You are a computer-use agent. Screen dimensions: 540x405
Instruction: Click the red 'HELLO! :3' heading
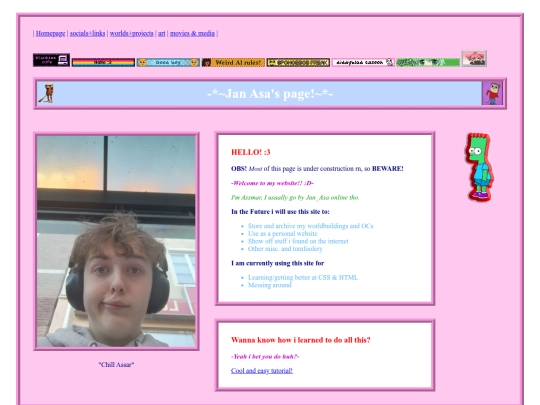pos(251,152)
